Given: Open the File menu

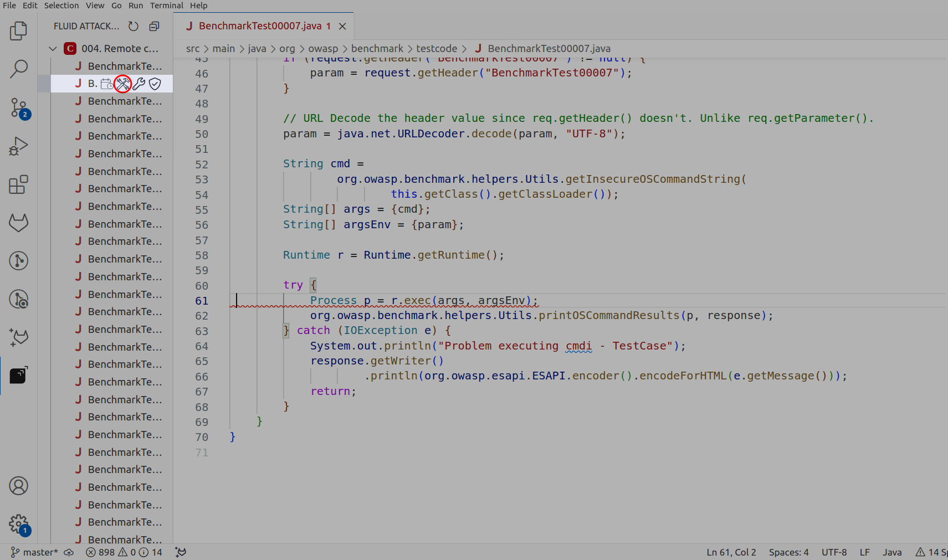Looking at the screenshot, I should pos(9,6).
